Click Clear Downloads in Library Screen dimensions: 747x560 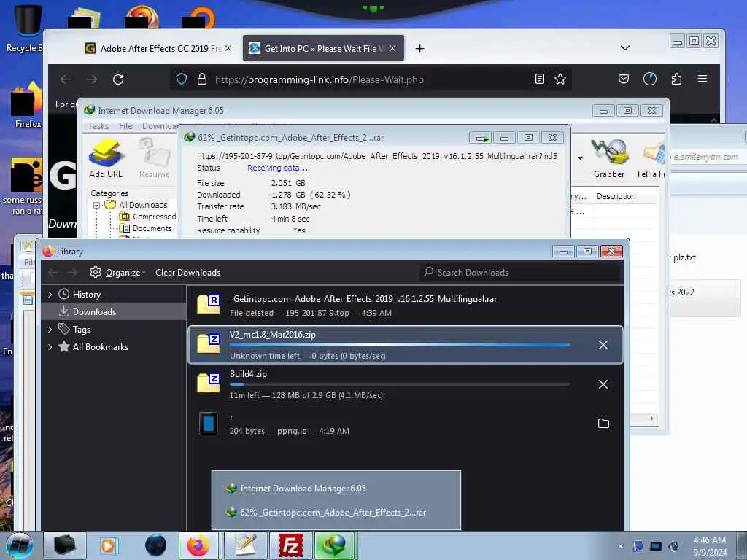[x=187, y=273]
